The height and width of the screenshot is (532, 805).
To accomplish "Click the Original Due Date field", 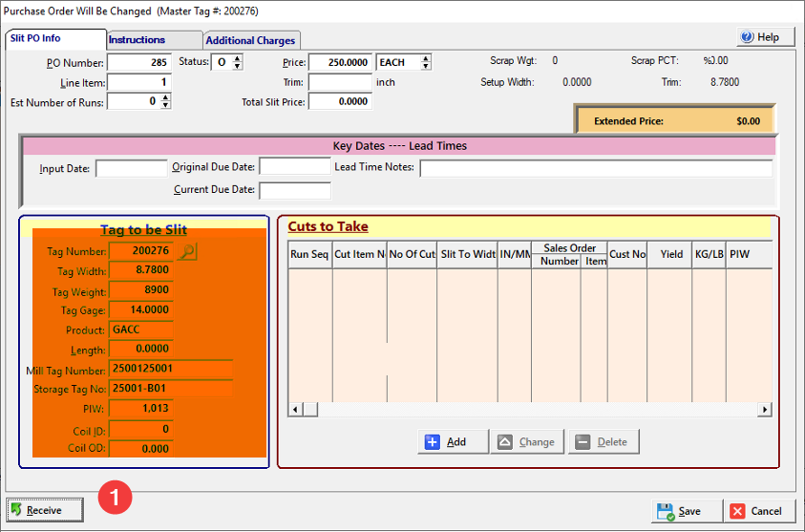I will click(295, 166).
